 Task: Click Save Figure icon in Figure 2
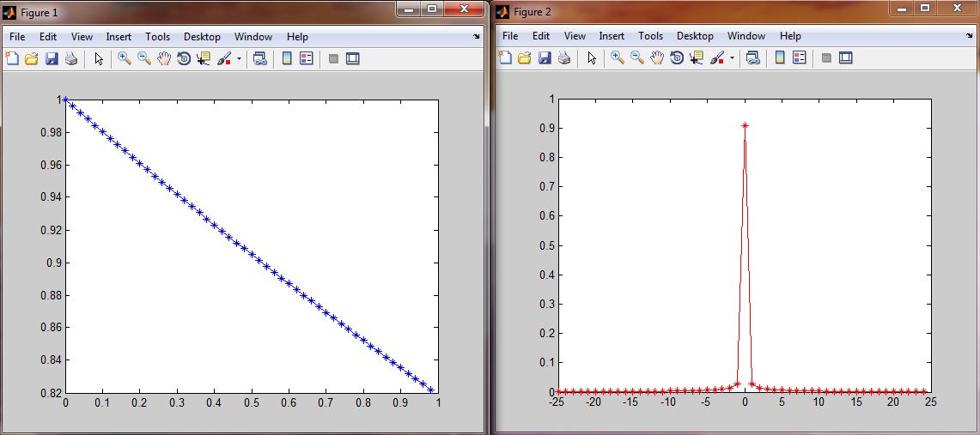(545, 58)
